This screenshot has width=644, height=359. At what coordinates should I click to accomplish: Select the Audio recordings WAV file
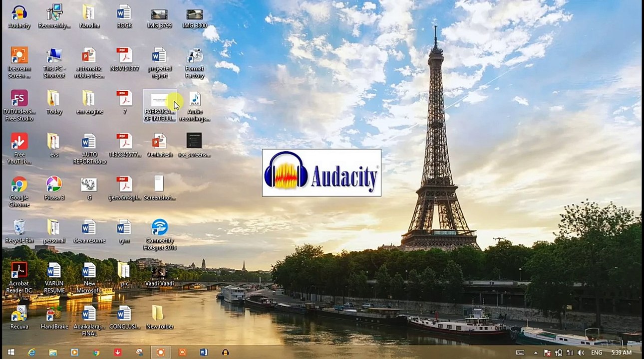click(x=194, y=106)
